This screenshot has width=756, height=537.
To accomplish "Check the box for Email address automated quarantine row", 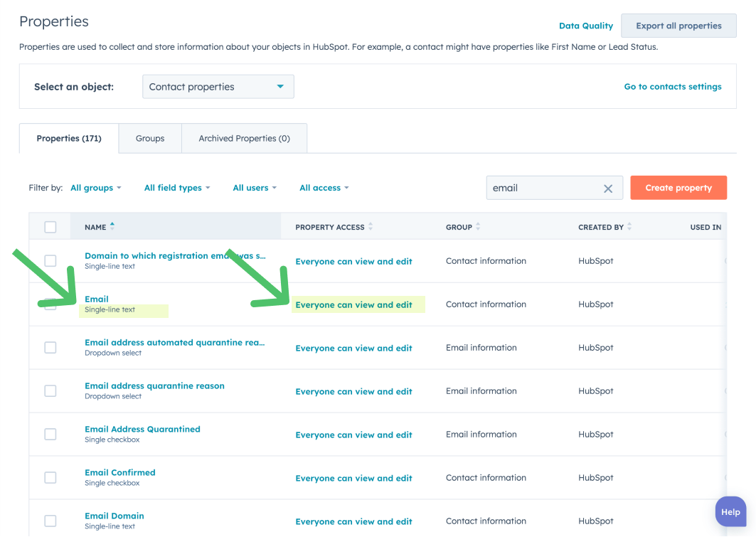I will pos(50,348).
